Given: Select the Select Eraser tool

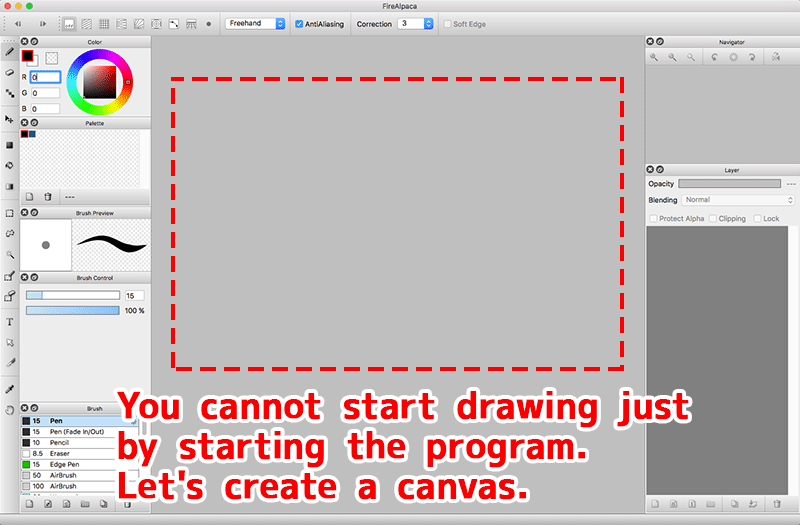Looking at the screenshot, I should pyautogui.click(x=9, y=296).
